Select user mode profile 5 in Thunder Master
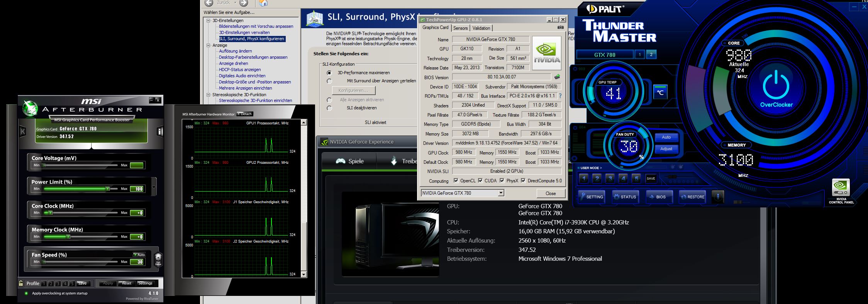Viewport: 868px width, 304px height. (636, 178)
